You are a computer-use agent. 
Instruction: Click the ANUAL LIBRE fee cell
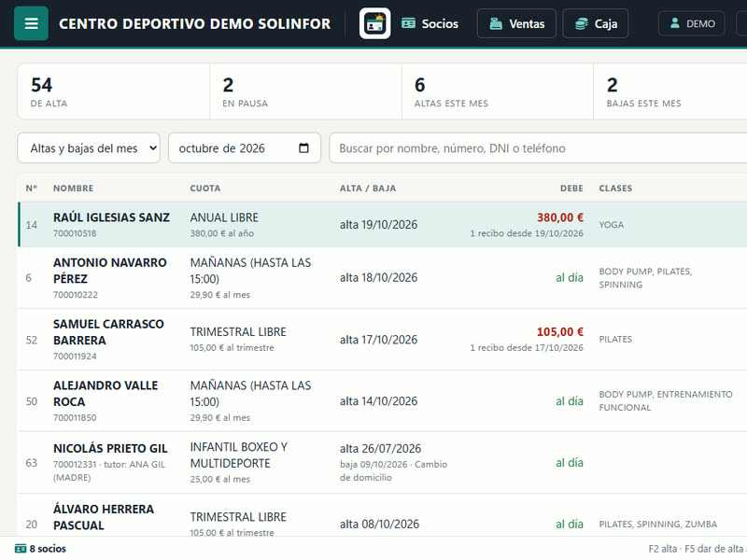coord(224,217)
